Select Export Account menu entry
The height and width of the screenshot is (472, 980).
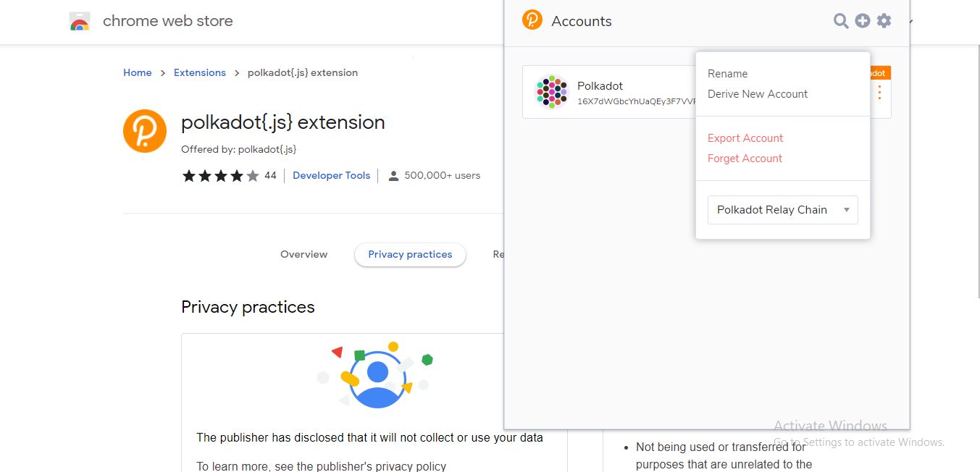pyautogui.click(x=745, y=138)
